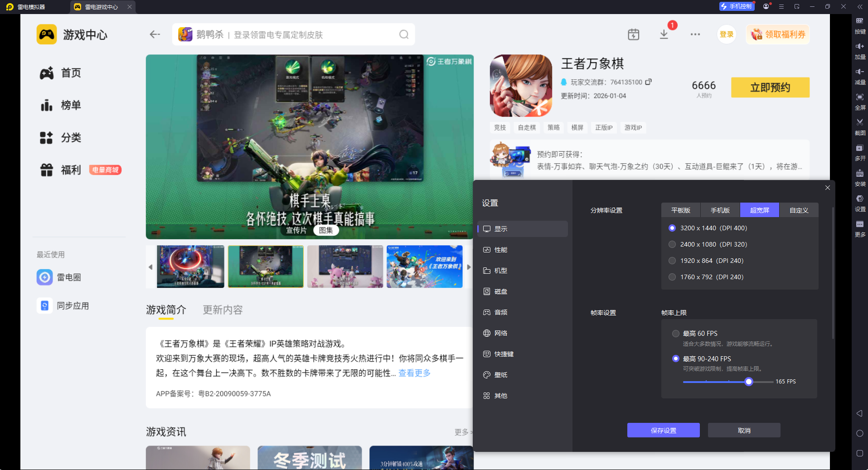Viewport: 868px width, 470px height.
Task: Open 音频 settings category
Action: 523,312
